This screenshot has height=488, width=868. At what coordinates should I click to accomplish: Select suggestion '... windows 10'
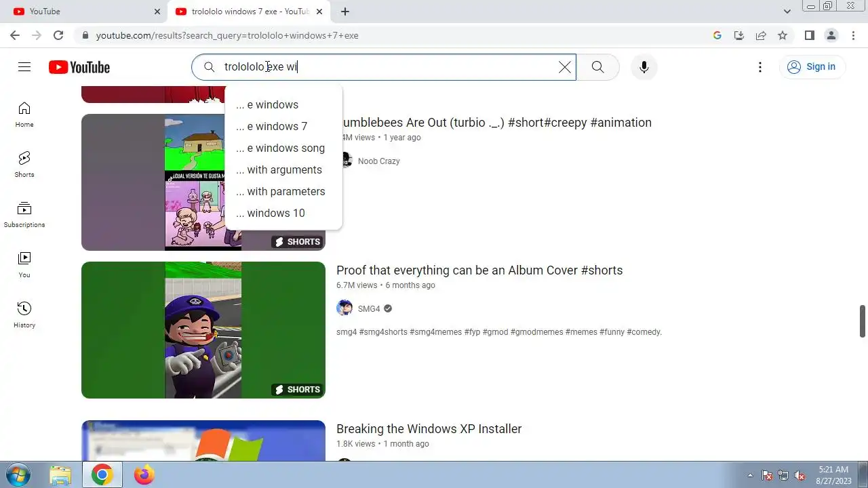tap(283, 213)
